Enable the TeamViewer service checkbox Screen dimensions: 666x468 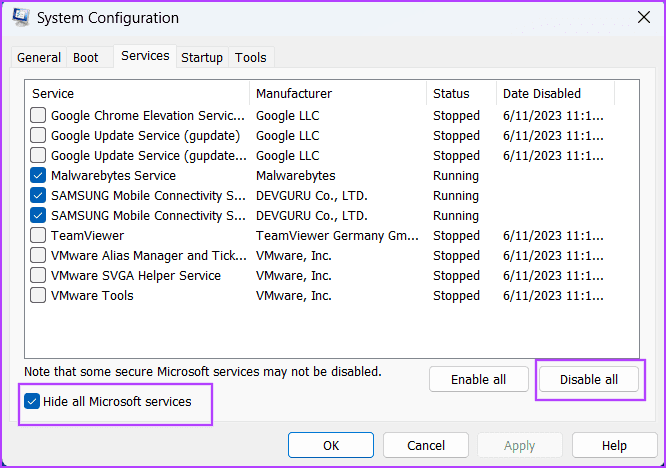pyautogui.click(x=38, y=235)
